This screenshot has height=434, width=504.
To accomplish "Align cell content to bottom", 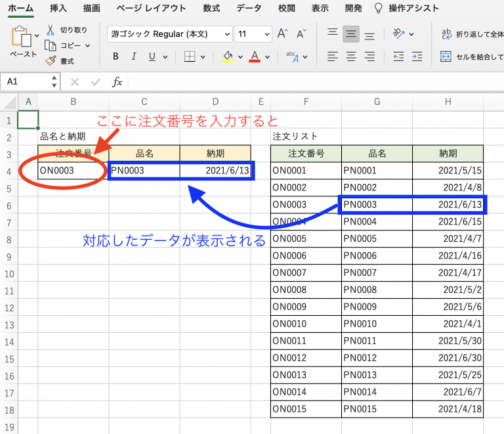I will [369, 35].
